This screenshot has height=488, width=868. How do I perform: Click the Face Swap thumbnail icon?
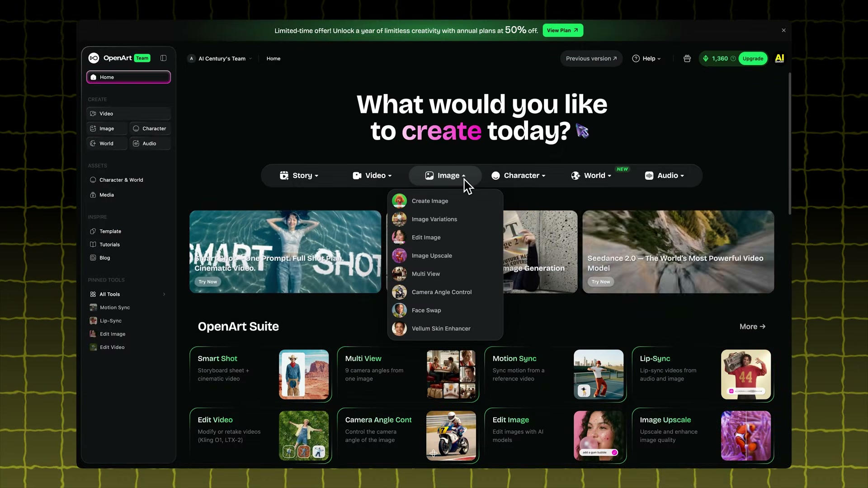(399, 310)
